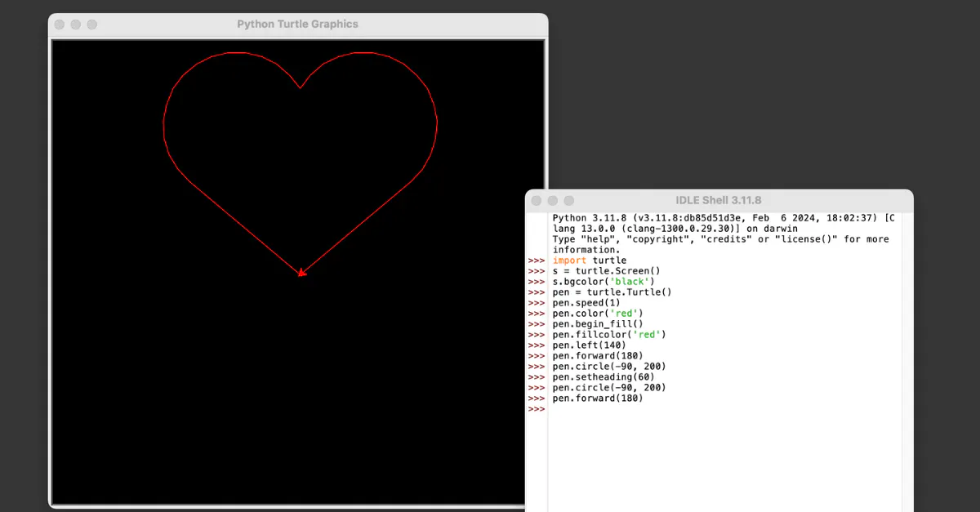980x512 pixels.
Task: Select the 'red' string in pen.color
Action: tap(626, 314)
